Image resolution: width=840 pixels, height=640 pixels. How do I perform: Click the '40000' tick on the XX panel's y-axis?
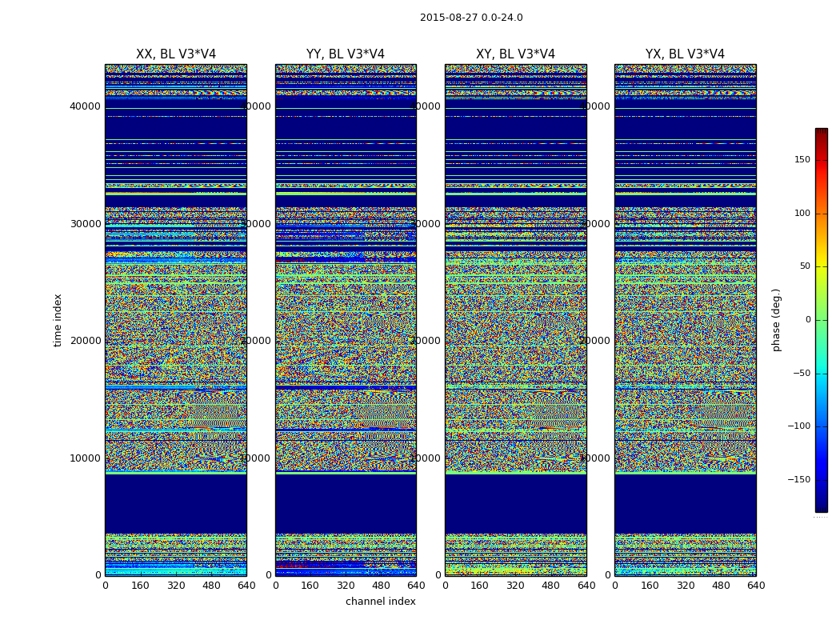[85, 106]
